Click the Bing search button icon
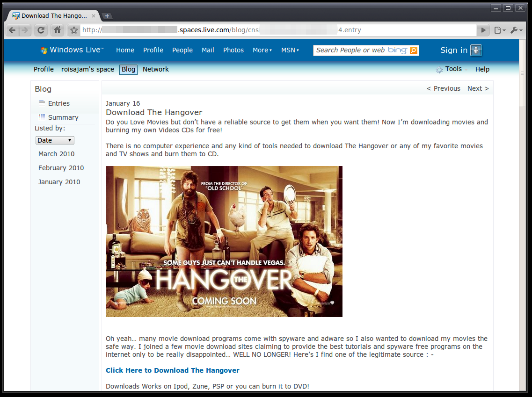This screenshot has width=532, height=397. click(413, 50)
